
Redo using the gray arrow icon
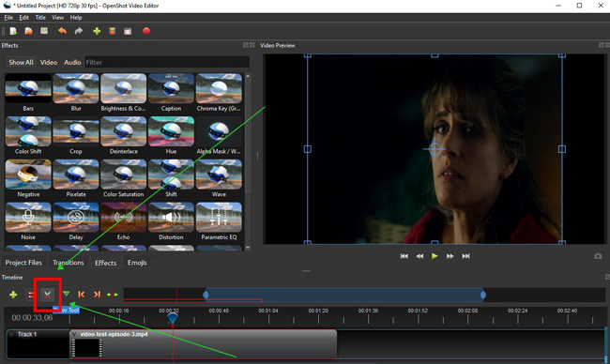click(x=79, y=31)
